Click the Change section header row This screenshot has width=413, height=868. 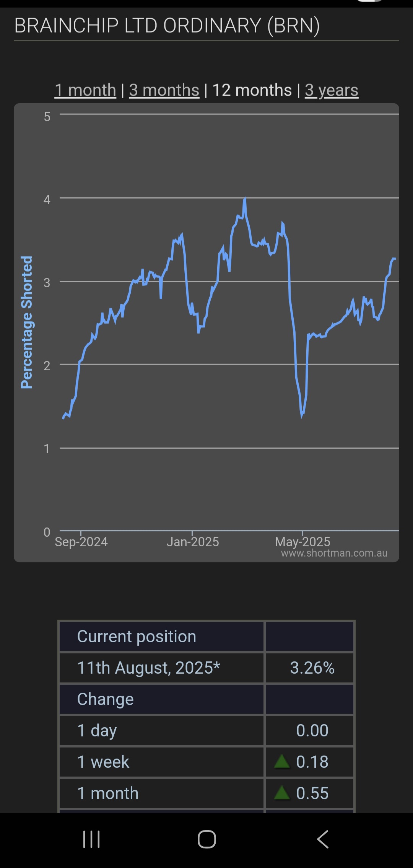pyautogui.click(x=106, y=699)
